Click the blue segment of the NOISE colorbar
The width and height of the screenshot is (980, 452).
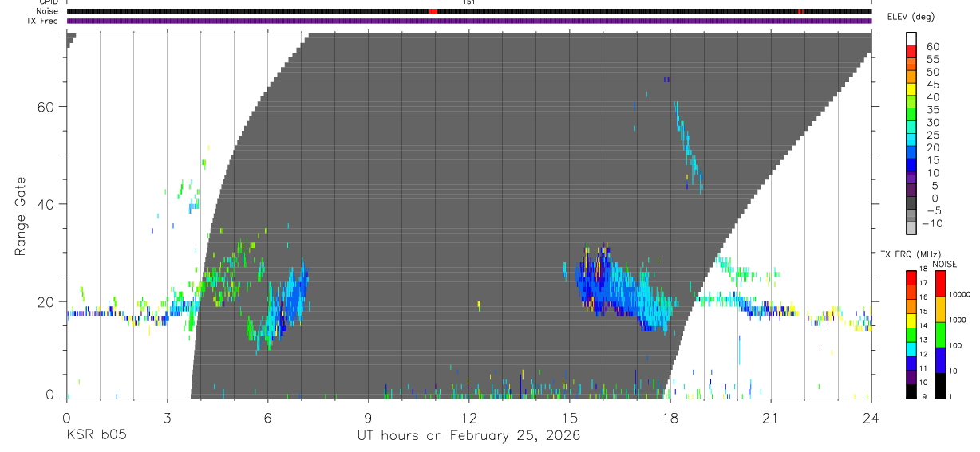[x=941, y=360]
